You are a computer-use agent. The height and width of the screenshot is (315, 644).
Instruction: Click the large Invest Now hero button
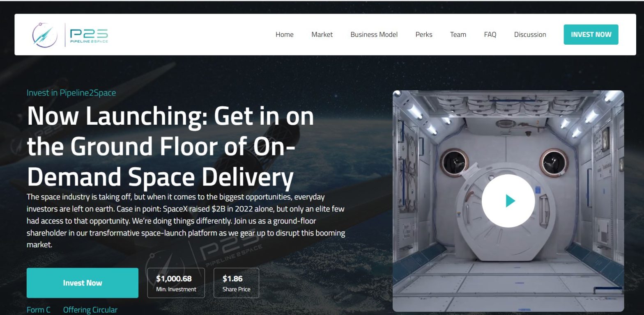tap(83, 283)
